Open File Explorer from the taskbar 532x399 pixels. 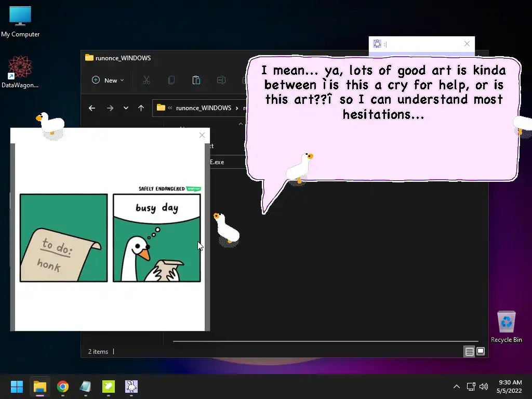coord(39,387)
